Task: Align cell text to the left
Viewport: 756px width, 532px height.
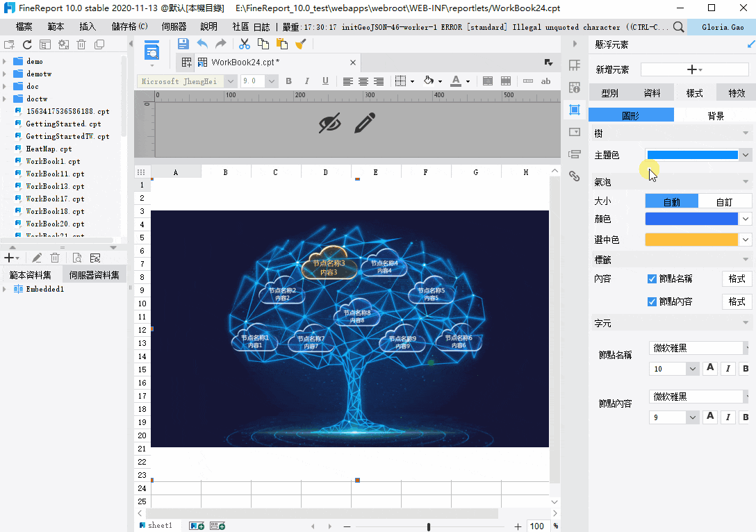Action: pos(347,81)
